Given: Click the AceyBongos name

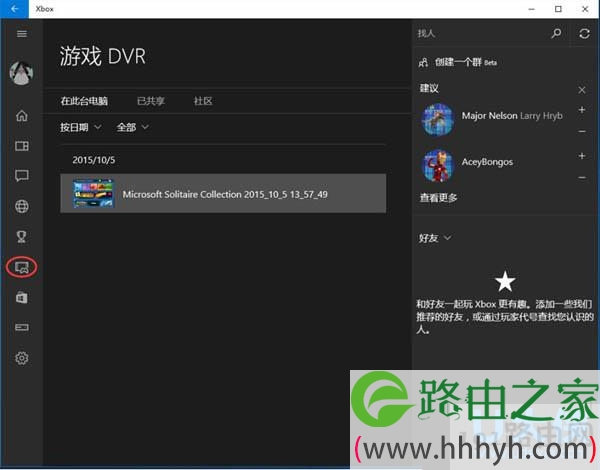Looking at the screenshot, I should coord(487,162).
